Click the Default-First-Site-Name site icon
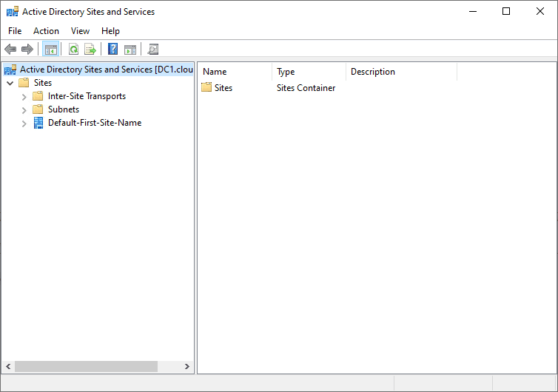Image resolution: width=558 pixels, height=392 pixels. pos(38,123)
